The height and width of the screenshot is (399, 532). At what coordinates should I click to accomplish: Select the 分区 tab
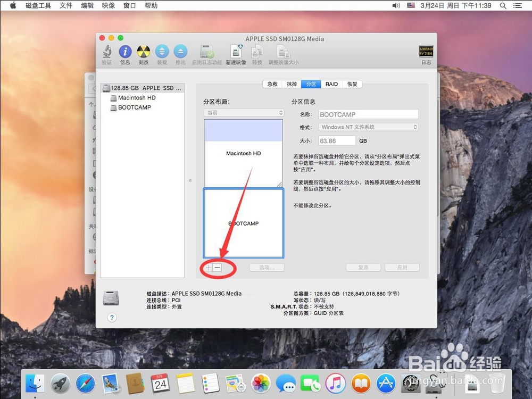pyautogui.click(x=311, y=84)
